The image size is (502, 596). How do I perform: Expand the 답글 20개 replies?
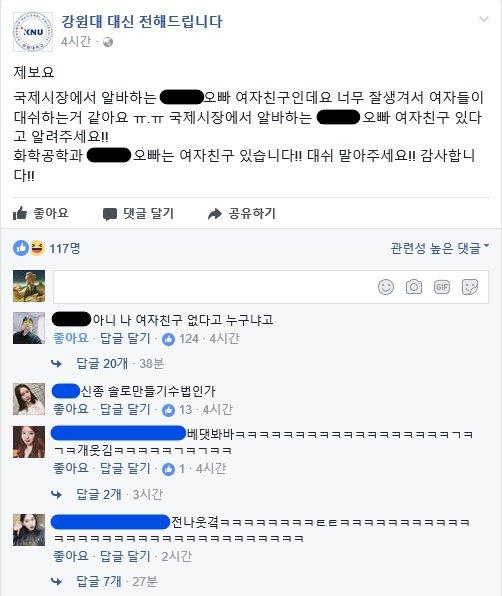pyautogui.click(x=102, y=364)
